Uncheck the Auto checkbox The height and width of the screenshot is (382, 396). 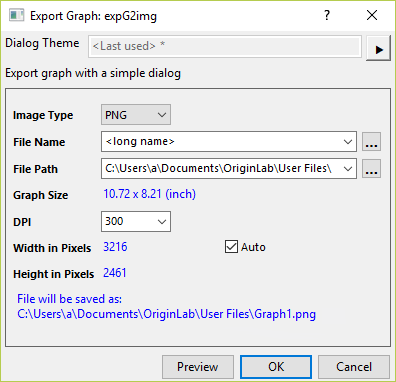(x=231, y=247)
